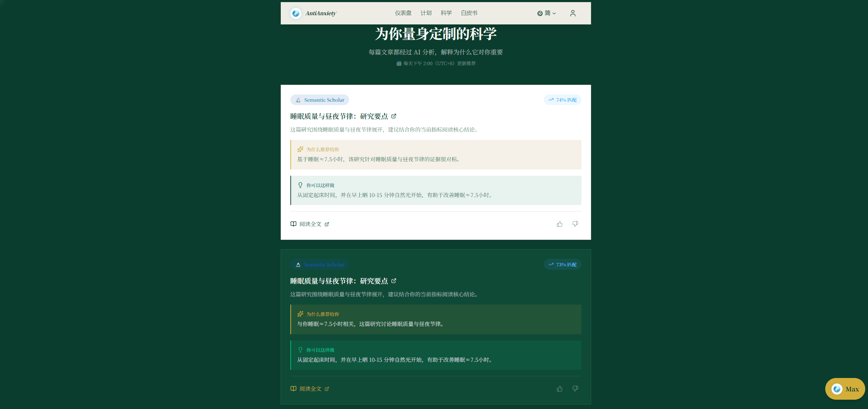Click lightbulb icon of 你可以这样做 in 74% card

click(300, 185)
